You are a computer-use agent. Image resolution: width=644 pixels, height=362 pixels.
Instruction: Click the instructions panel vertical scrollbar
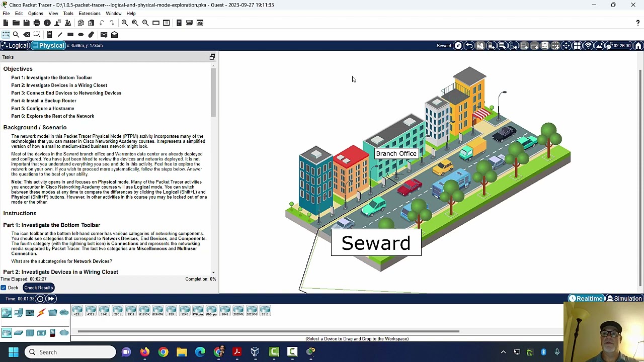[213, 93]
